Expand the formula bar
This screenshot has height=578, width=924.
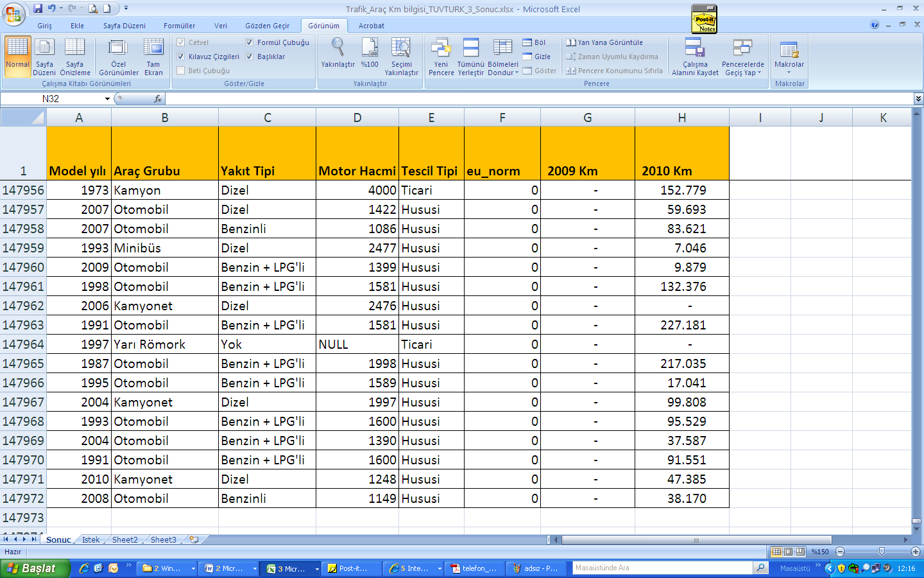[918, 99]
